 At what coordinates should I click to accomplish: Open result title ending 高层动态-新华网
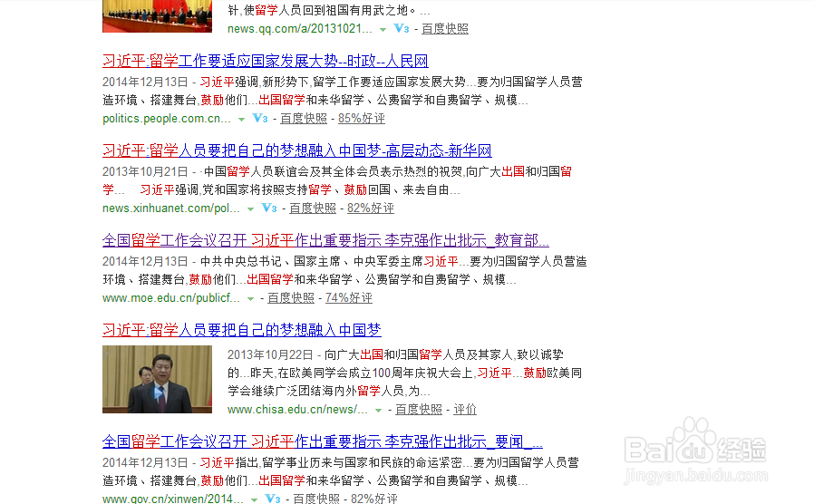(x=297, y=151)
